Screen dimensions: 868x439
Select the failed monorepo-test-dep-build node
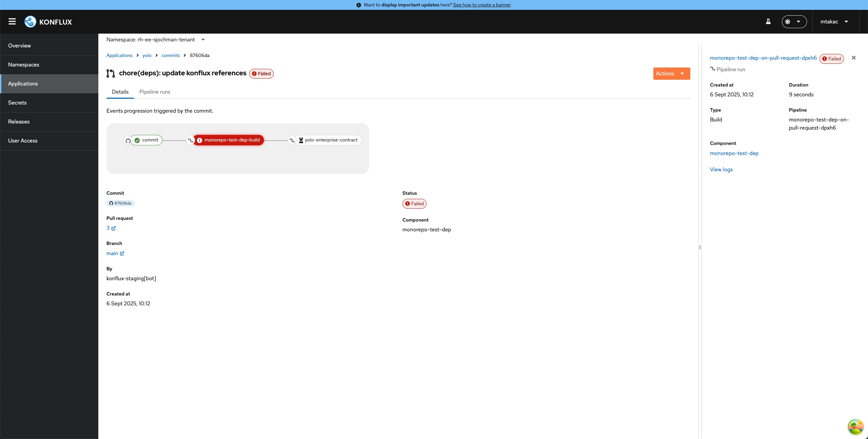pos(229,140)
